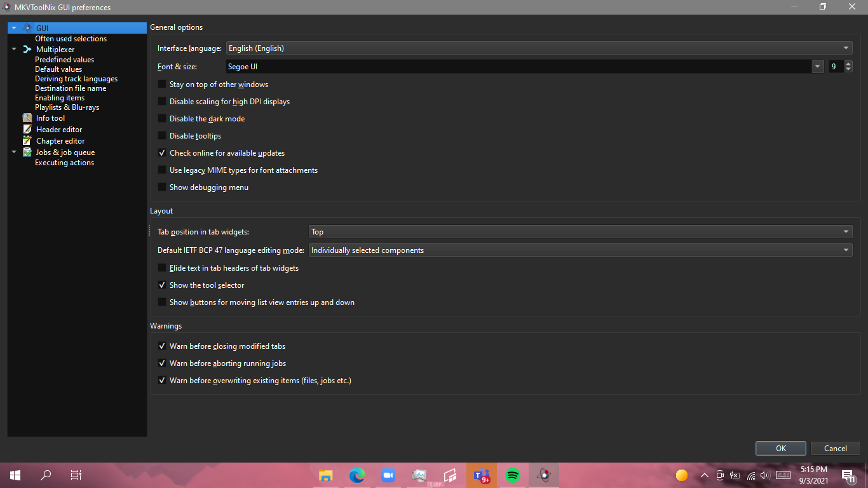The image size is (868, 488).
Task: Go to Predefined values settings
Action: pos(64,60)
